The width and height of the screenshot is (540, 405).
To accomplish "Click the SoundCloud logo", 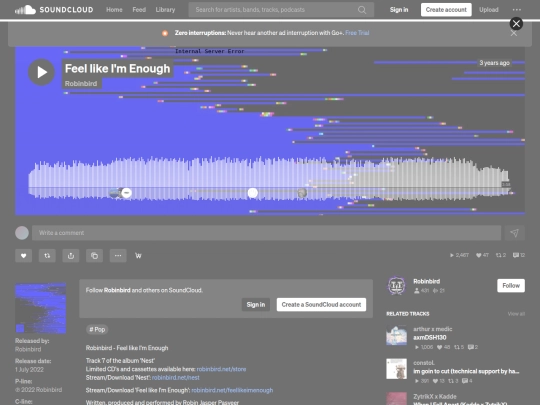I will click(x=54, y=10).
